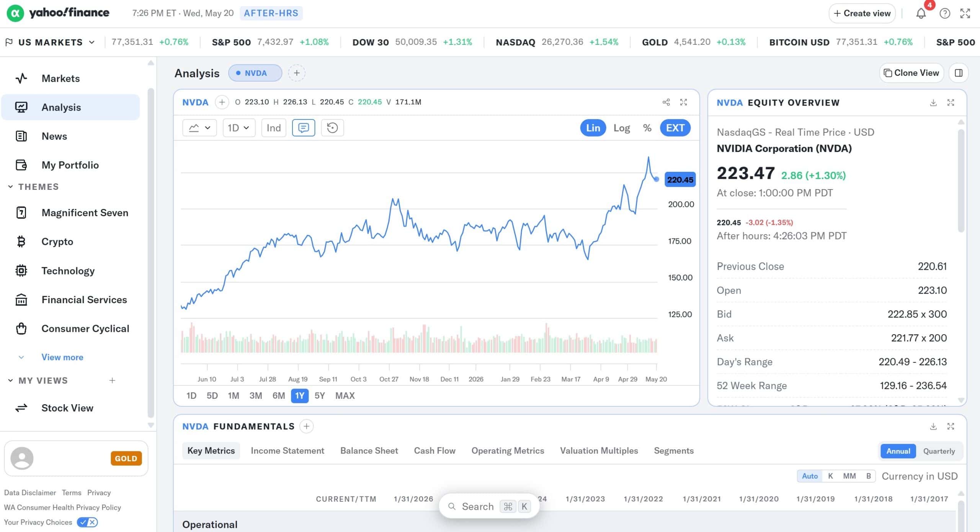Click the GOLD membership badge
Viewport: 980px width, 532px height.
[x=126, y=459]
